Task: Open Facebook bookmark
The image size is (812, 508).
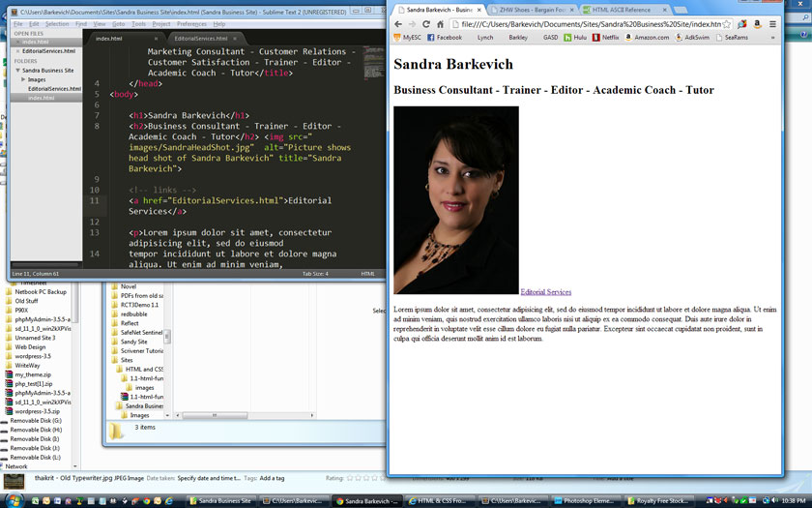Action: pos(445,38)
